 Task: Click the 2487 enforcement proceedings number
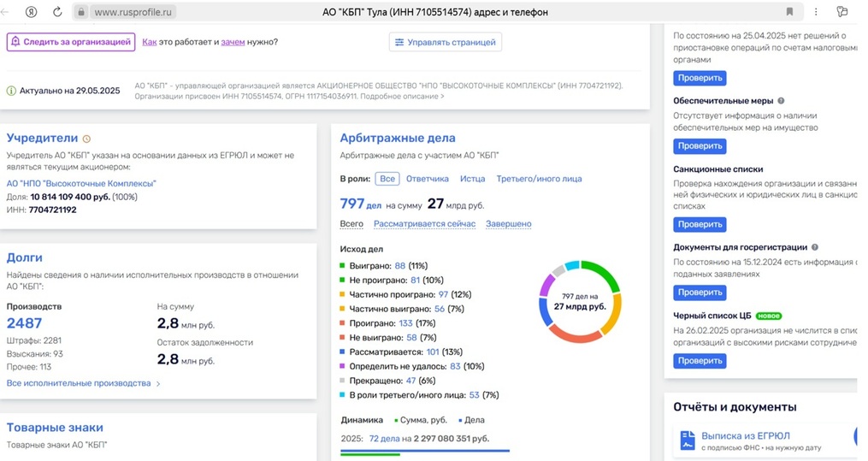tap(24, 323)
